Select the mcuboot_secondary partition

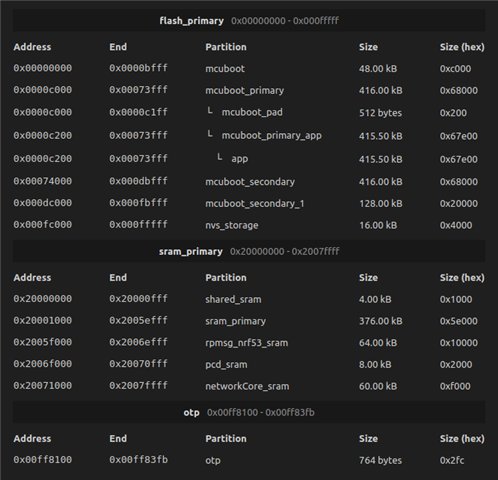point(249,181)
